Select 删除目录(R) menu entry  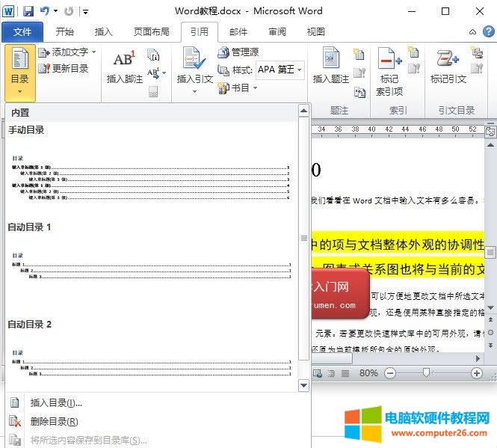[x=55, y=421]
